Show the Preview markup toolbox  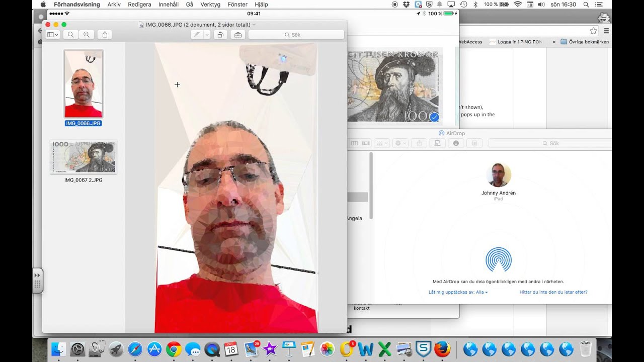coord(238,35)
